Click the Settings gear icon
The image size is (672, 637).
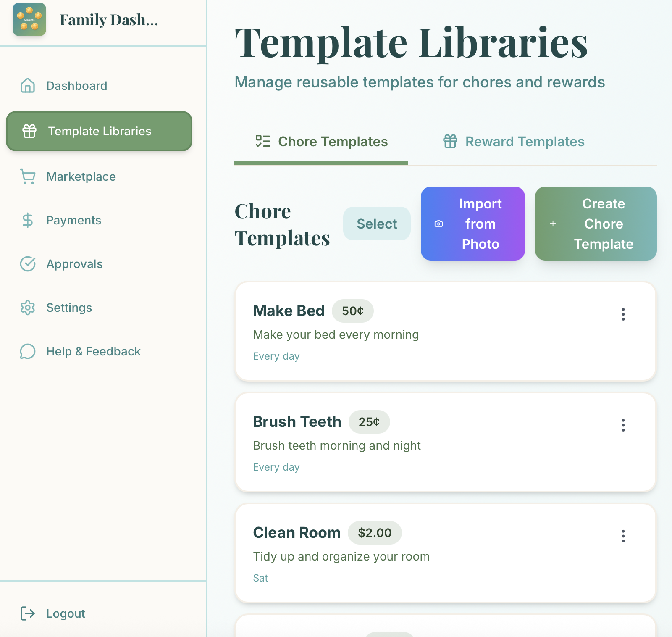coord(28,308)
